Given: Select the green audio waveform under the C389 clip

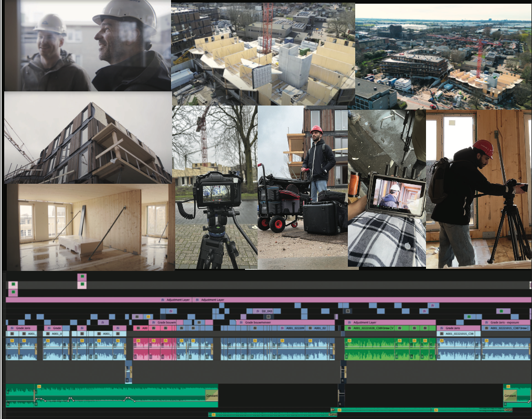Looking at the screenshot, I should coord(389,349).
